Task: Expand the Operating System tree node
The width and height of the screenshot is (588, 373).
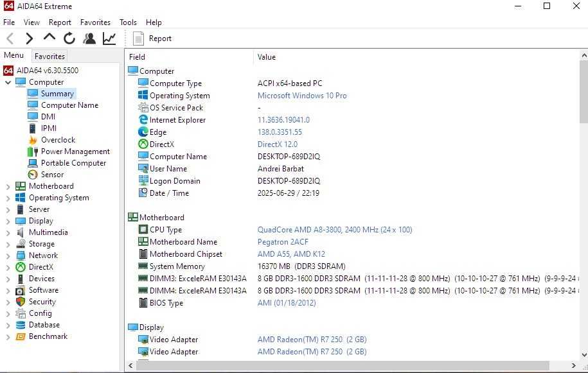Action: click(x=8, y=198)
